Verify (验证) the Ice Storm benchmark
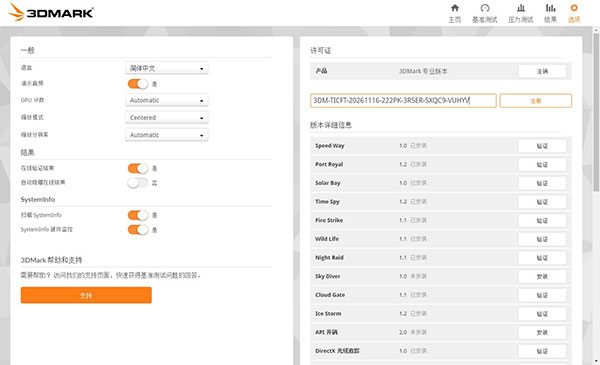 [x=542, y=314]
